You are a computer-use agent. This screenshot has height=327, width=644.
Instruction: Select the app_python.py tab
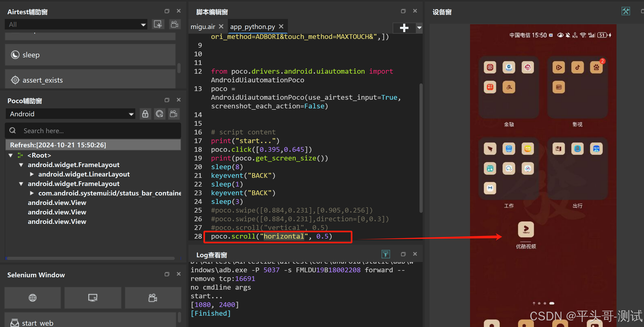tap(252, 27)
